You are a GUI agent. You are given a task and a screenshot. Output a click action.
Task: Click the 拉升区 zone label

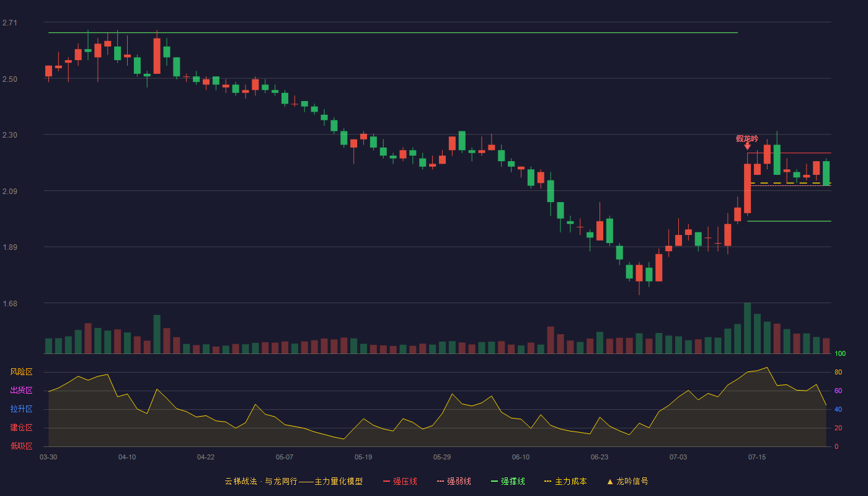click(x=21, y=409)
